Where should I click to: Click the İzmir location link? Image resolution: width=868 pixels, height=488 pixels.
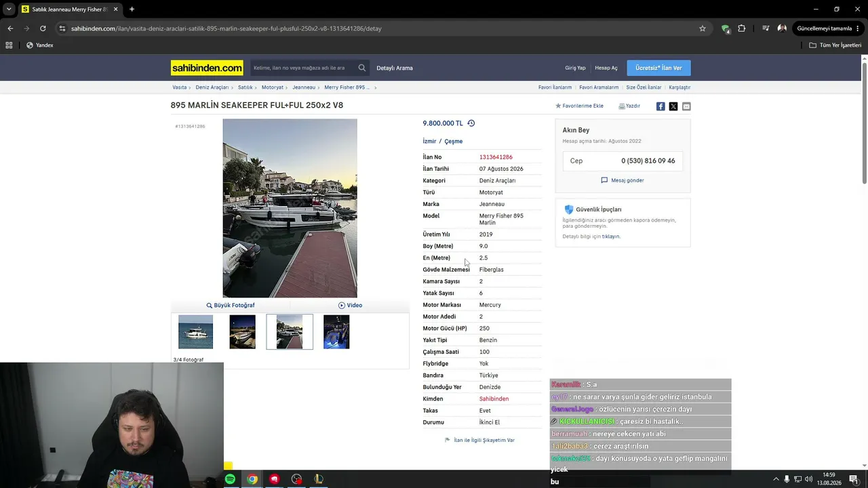click(x=429, y=142)
